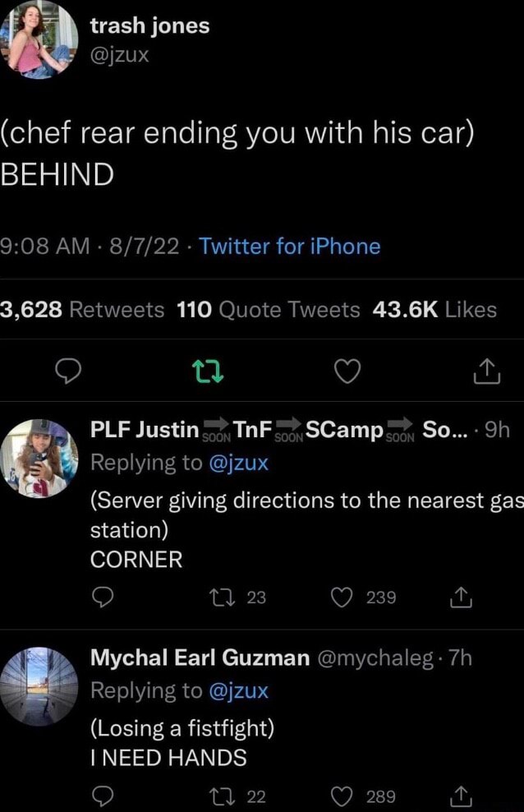Screen dimensions: 524x812
Task: Reply to trash jones's tweet
Action: (x=69, y=371)
